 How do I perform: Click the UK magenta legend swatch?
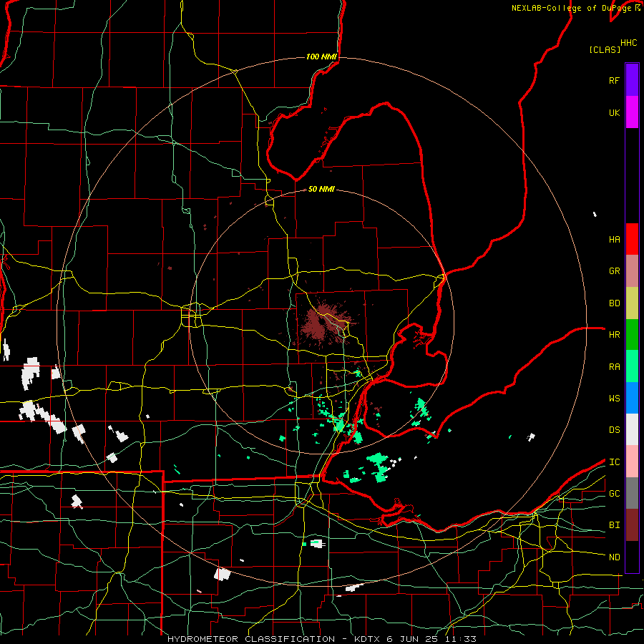[632, 112]
